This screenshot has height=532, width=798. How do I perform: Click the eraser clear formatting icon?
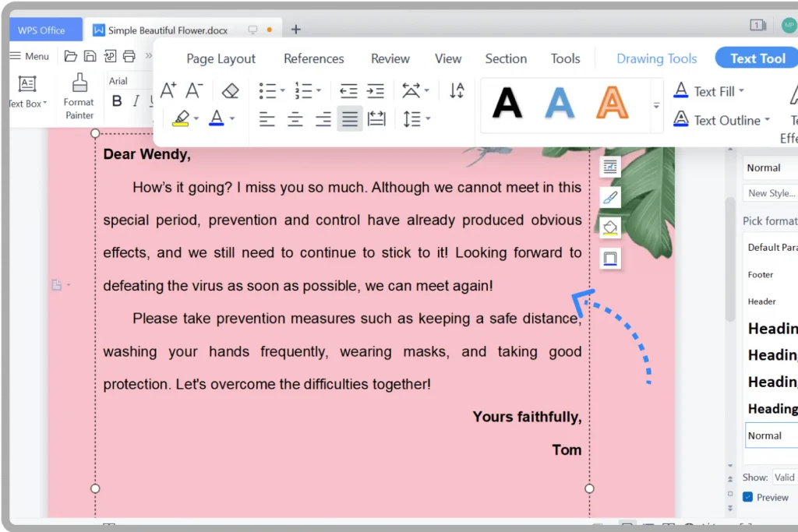(230, 91)
